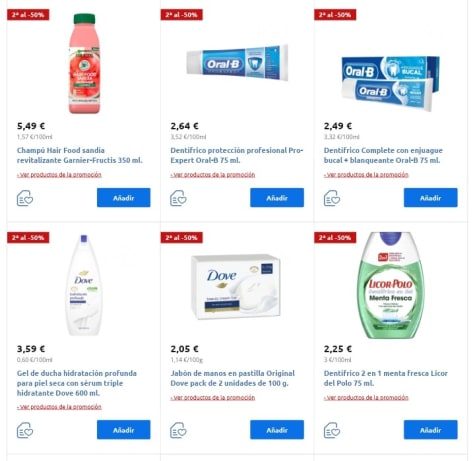475x461 pixels.
Task: Click the Garnier watermelon shampoo bottle image
Action: [x=84, y=63]
